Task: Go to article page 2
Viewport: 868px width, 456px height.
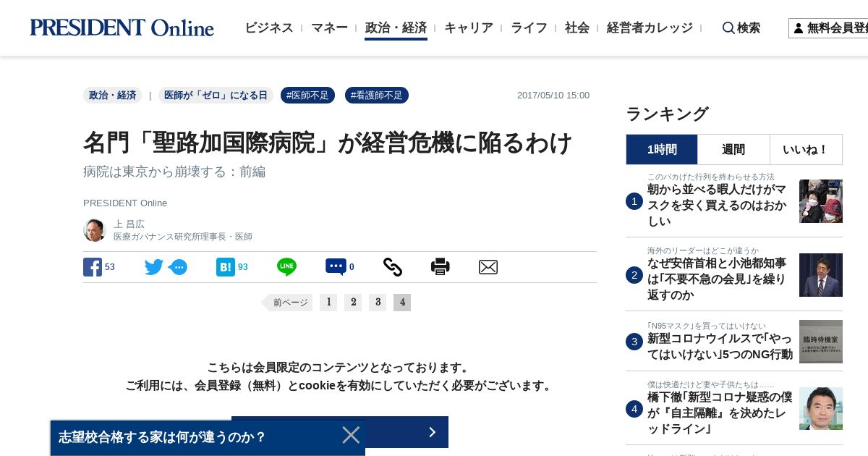Action: 353,303
